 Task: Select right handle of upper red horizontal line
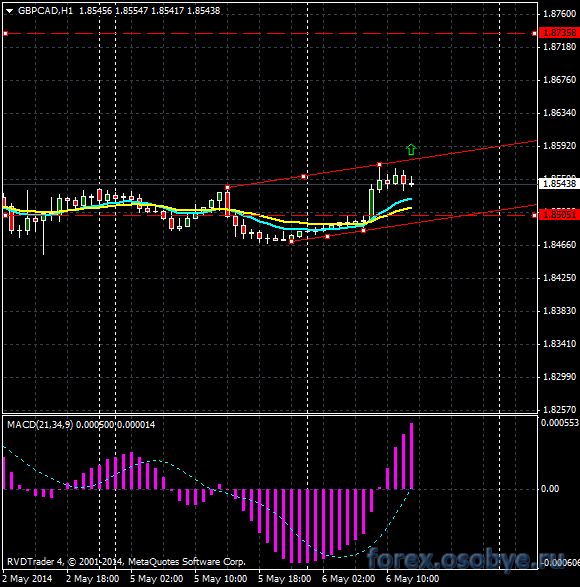[x=534, y=34]
